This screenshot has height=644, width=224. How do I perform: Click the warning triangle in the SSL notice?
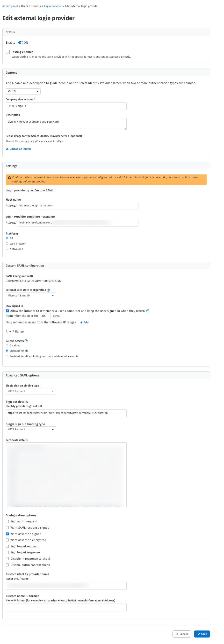9,177
